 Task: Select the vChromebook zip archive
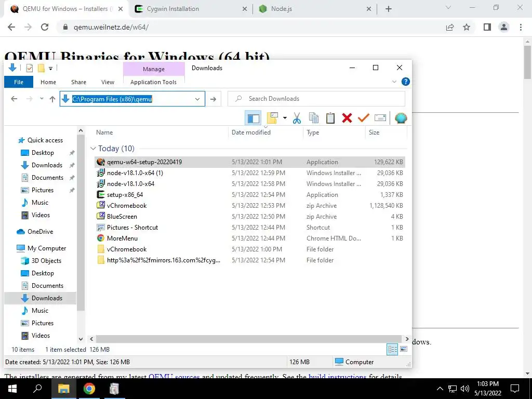click(250, 206)
